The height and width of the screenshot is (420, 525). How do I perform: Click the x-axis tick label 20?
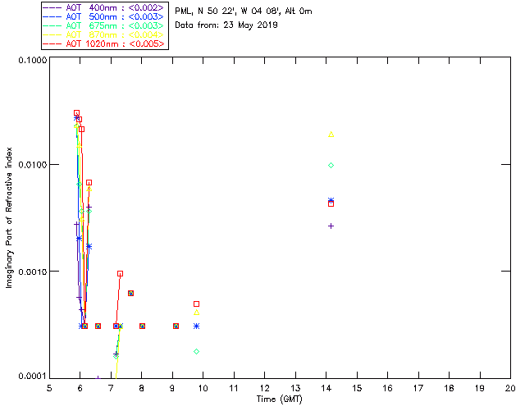point(510,388)
